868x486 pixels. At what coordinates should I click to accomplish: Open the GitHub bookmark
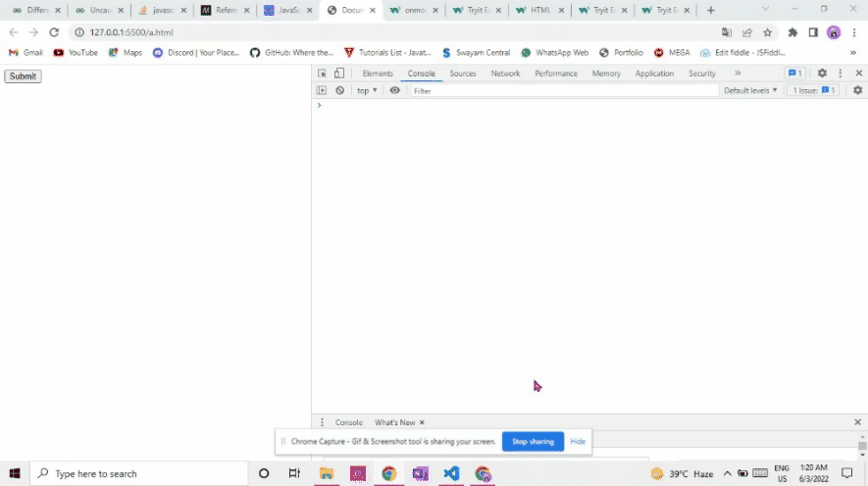291,53
